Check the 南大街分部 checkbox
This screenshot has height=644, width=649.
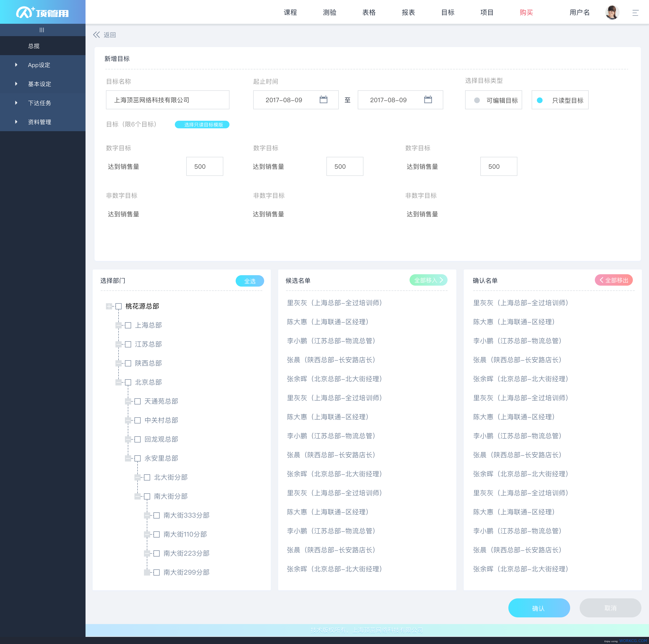point(147,496)
